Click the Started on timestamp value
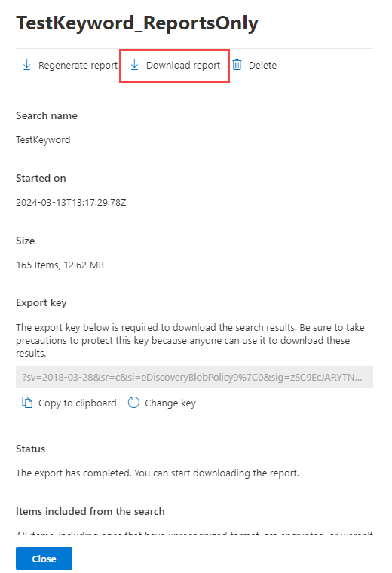Image resolution: width=392 pixels, height=573 pixels. (71, 203)
